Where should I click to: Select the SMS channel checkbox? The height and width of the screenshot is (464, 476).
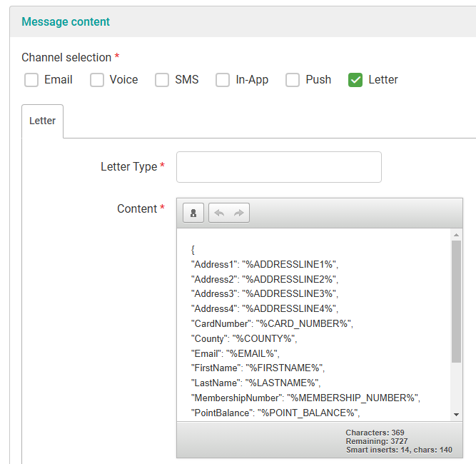(x=162, y=80)
